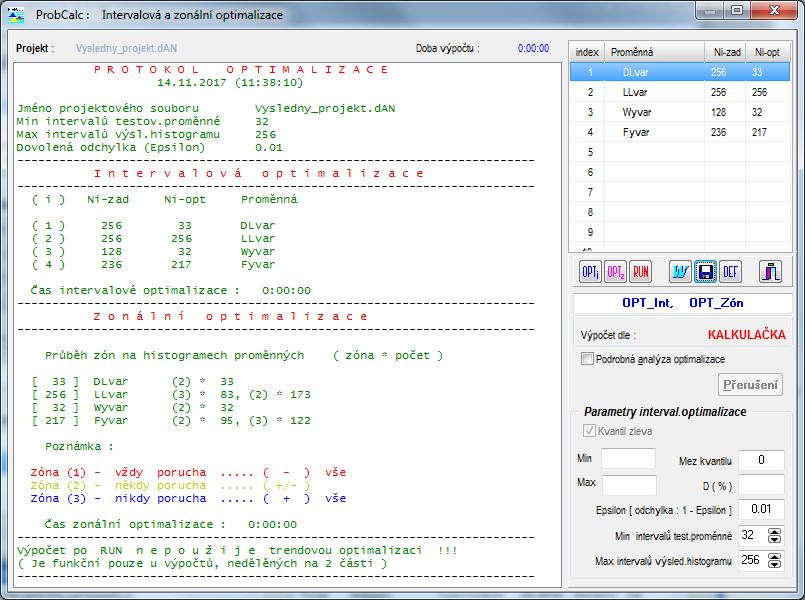Maximize the ProbCalc window
Screen dimensions: 805x600
(737, 11)
